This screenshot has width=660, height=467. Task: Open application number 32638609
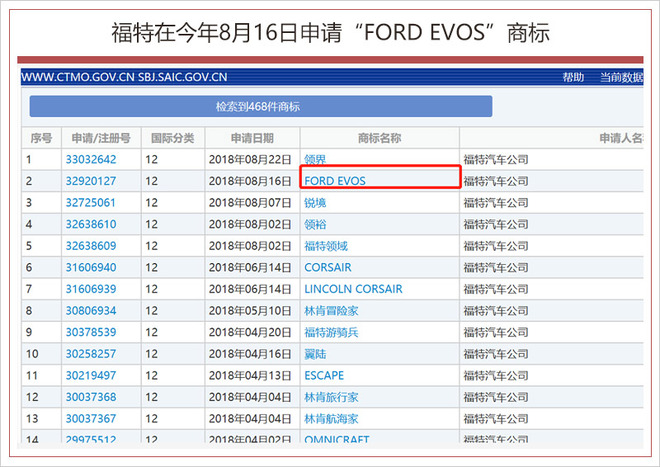pos(91,246)
